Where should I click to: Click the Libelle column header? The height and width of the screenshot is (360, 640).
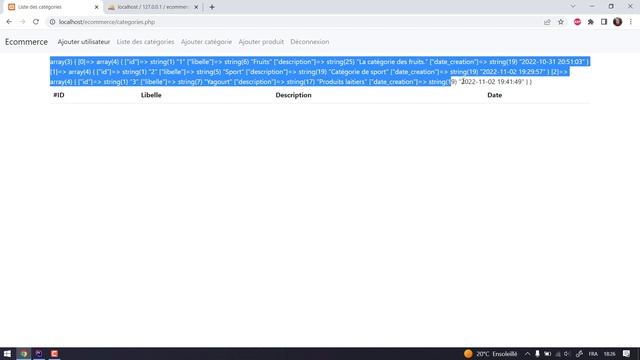point(151,95)
